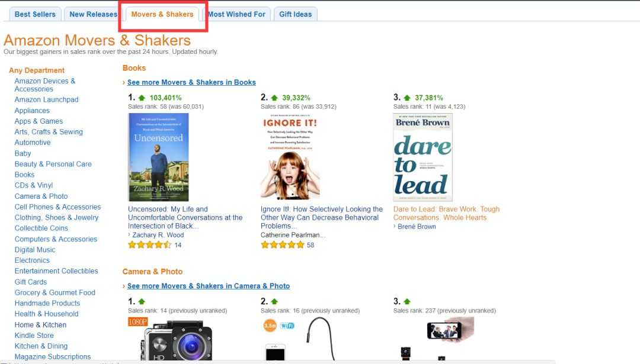Open the Dare to Lead book cover
The width and height of the screenshot is (640, 364).
[x=423, y=157]
